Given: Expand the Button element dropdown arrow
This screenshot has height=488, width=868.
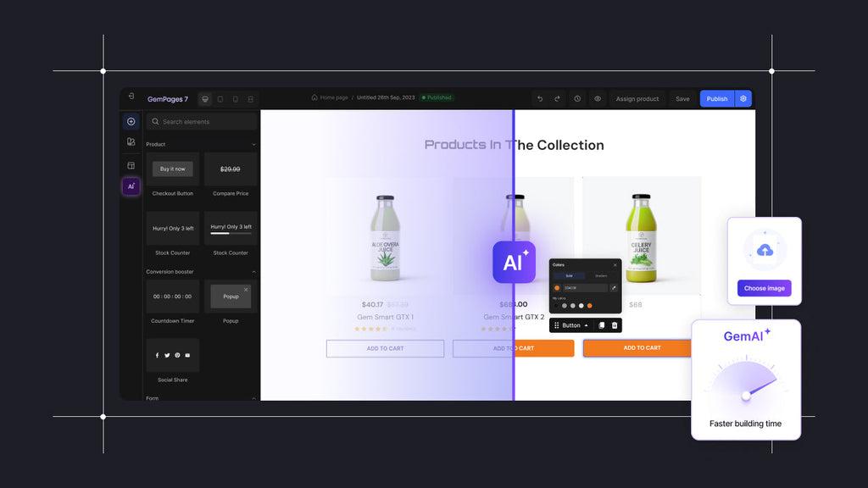Looking at the screenshot, I should [x=587, y=325].
